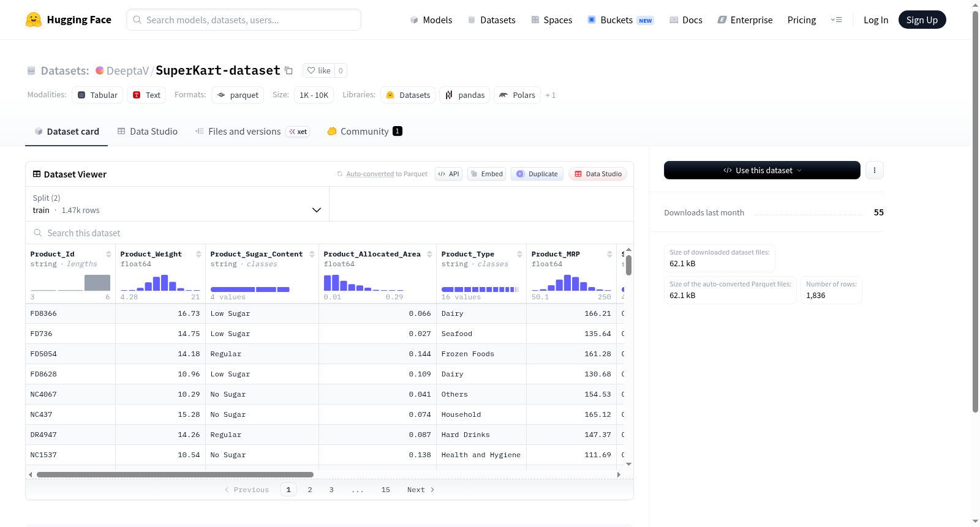Click the Dataset Viewer table icon

(37, 174)
